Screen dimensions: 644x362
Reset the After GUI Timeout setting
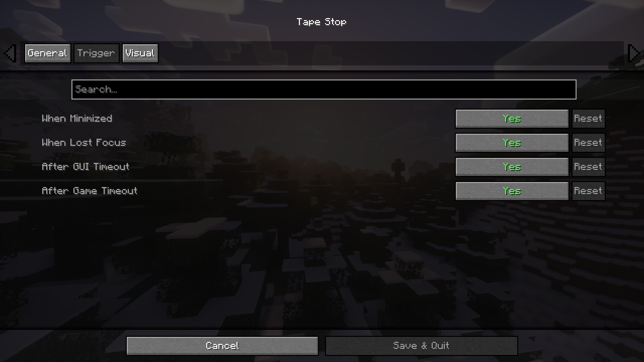click(x=588, y=167)
